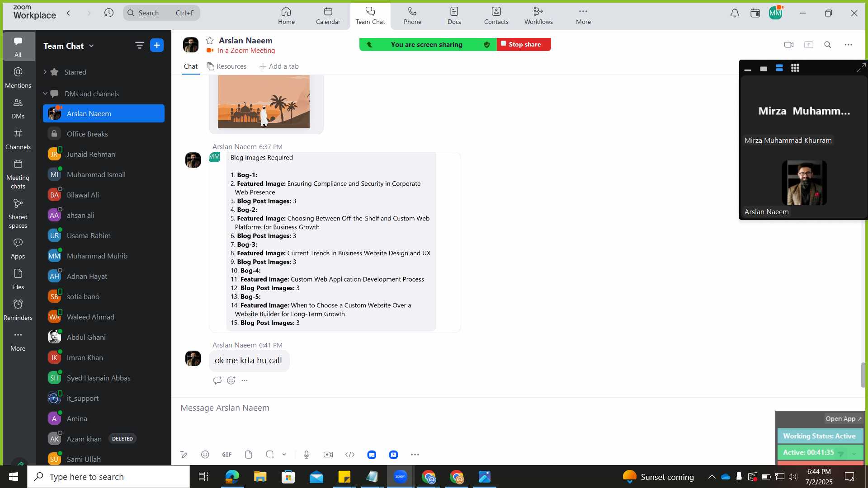Open the Home tab
Viewport: 868px width, 488px height.
coord(286,16)
